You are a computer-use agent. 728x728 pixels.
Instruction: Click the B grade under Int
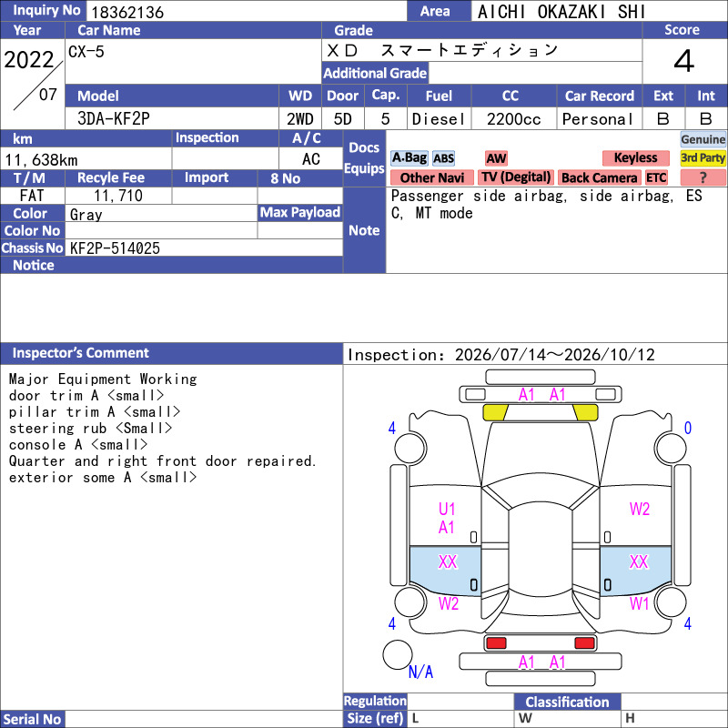(x=706, y=119)
